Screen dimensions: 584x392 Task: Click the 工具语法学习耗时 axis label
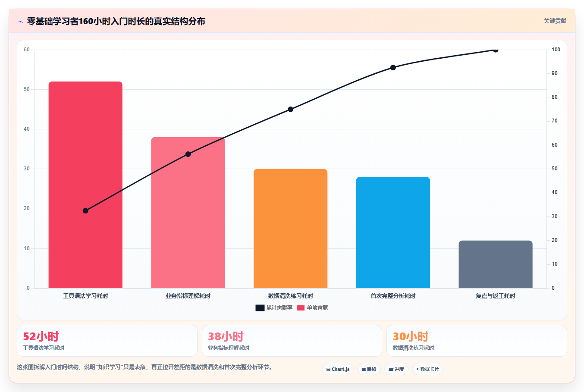[85, 296]
